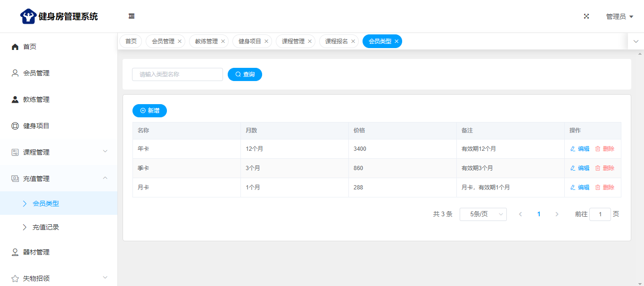Click the 新增 button
This screenshot has height=286, width=644.
[149, 111]
